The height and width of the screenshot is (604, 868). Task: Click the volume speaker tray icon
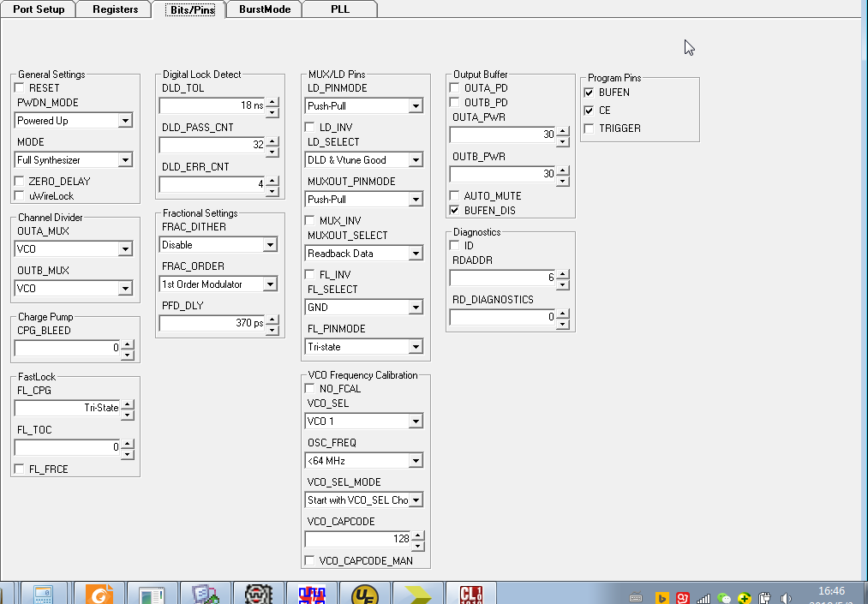tap(785, 598)
